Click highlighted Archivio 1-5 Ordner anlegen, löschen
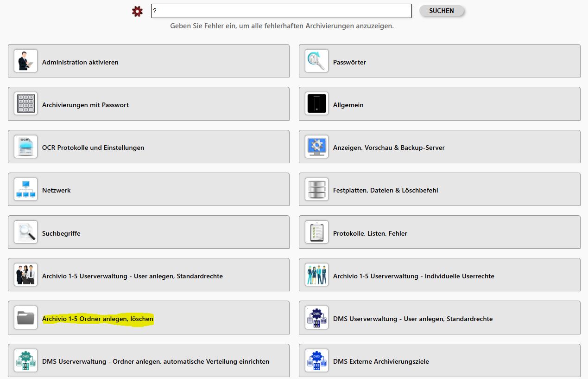 98,319
